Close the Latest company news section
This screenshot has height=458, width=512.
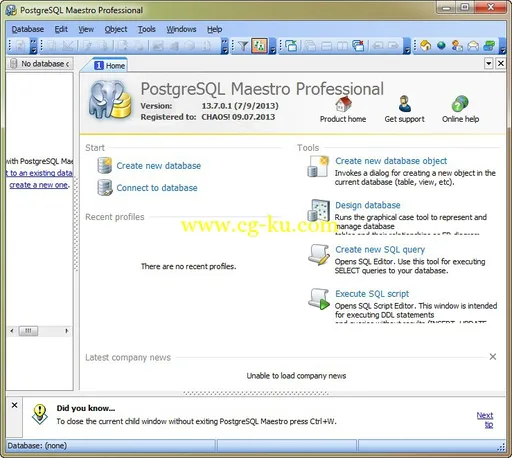click(493, 357)
